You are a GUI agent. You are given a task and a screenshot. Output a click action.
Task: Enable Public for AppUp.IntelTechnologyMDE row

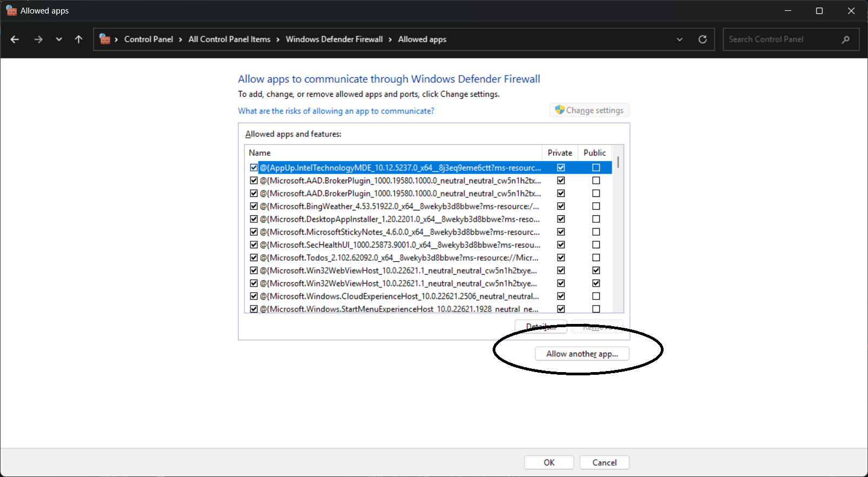[x=596, y=168]
